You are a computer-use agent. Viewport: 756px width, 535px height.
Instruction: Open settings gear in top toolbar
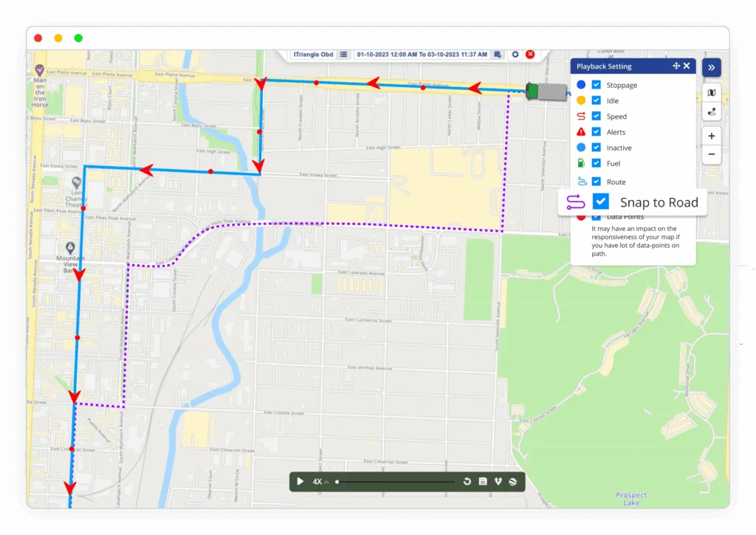click(515, 55)
